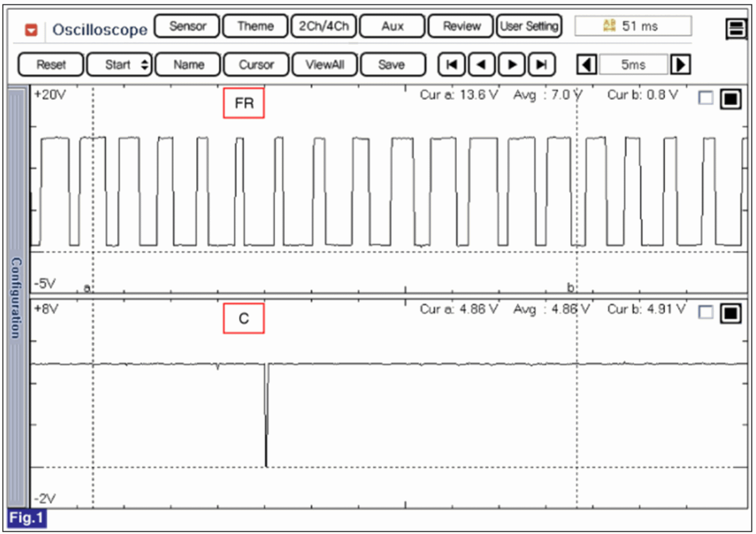Click the red dropdown arrow beside Oscilloscope
The width and height of the screenshot is (756, 534).
pos(31,30)
